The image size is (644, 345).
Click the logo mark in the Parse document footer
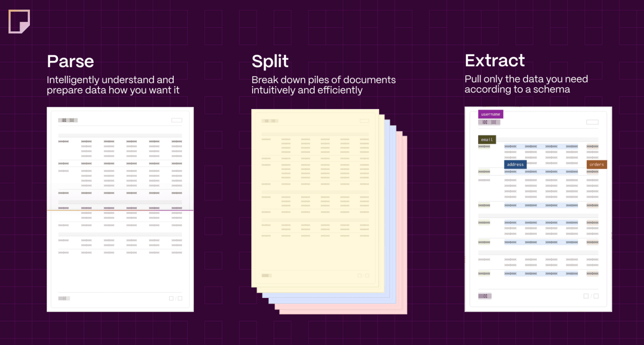click(x=64, y=298)
